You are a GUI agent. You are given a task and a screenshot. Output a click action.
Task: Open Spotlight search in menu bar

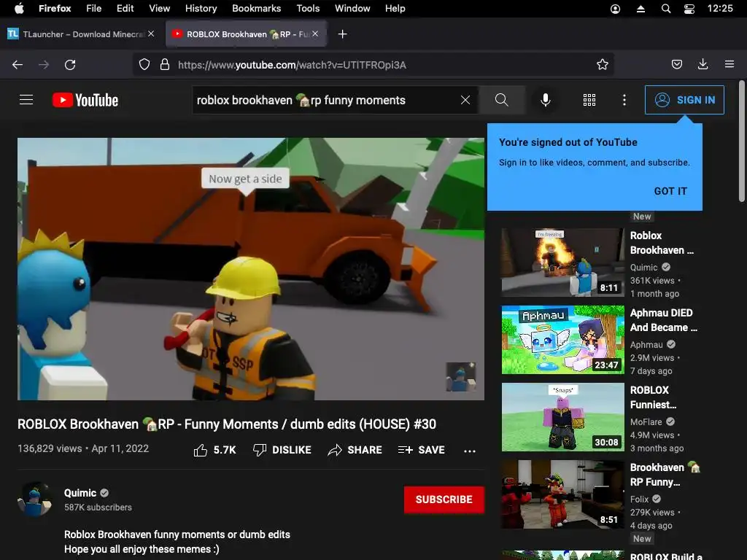(x=666, y=9)
